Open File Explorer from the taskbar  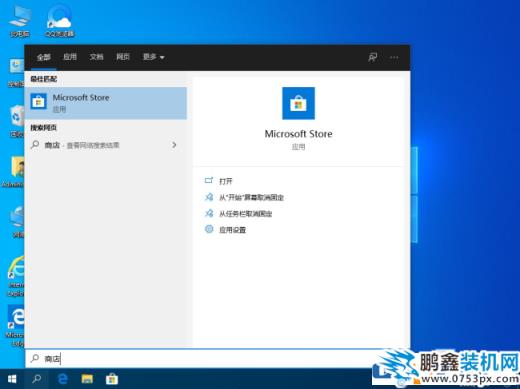[x=87, y=379]
